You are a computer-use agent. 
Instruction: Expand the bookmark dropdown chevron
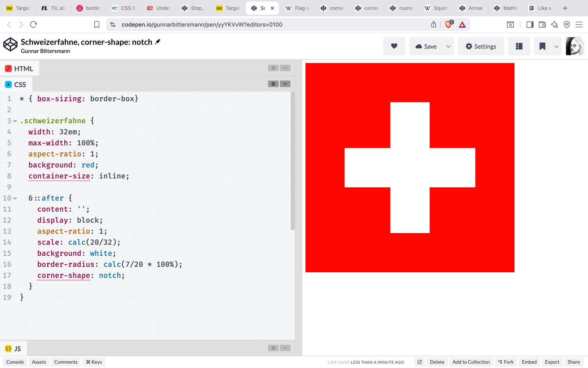[556, 46]
